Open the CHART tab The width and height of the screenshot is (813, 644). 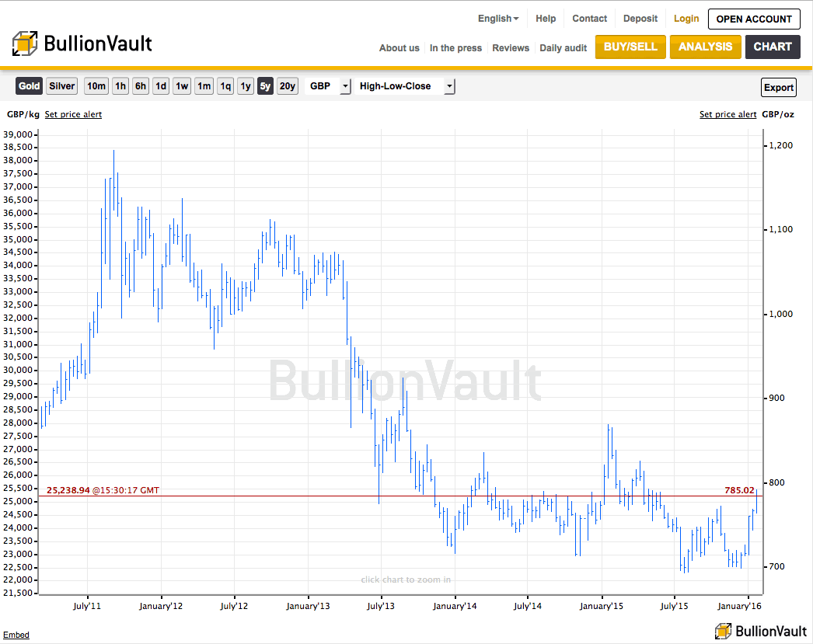click(x=773, y=47)
